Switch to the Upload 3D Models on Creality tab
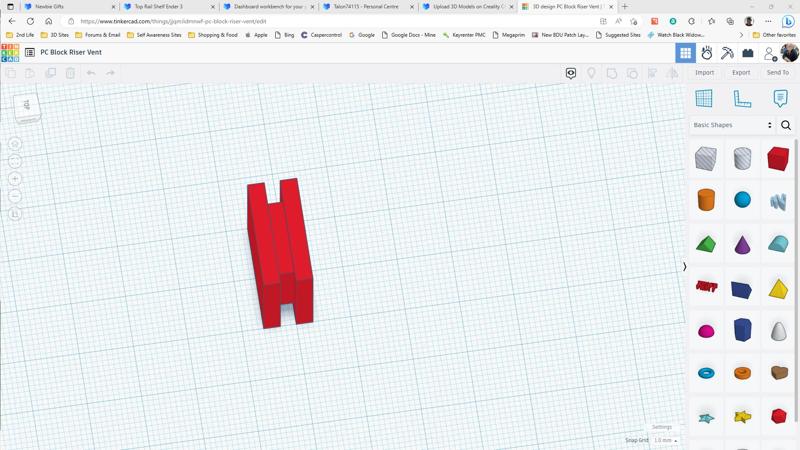Viewport: 800px width, 450px height. [467, 7]
